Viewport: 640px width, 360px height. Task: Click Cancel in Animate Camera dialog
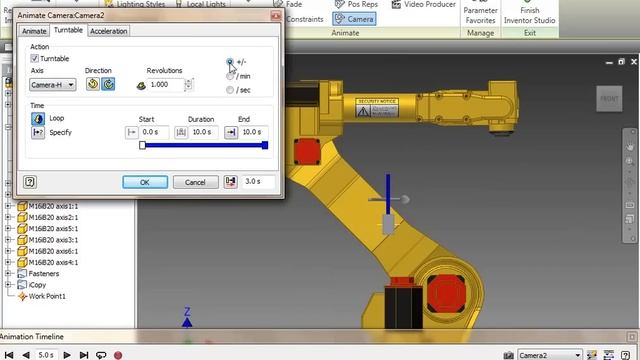(x=196, y=182)
